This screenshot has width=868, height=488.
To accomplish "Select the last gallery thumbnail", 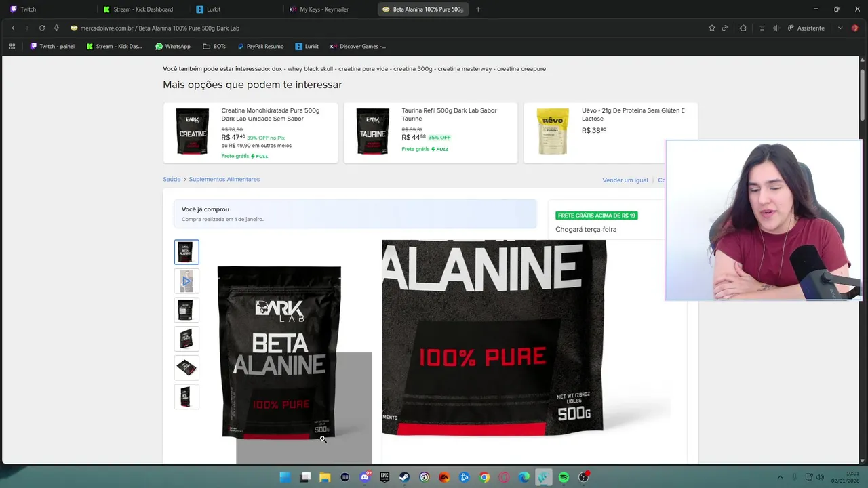I will point(186,396).
